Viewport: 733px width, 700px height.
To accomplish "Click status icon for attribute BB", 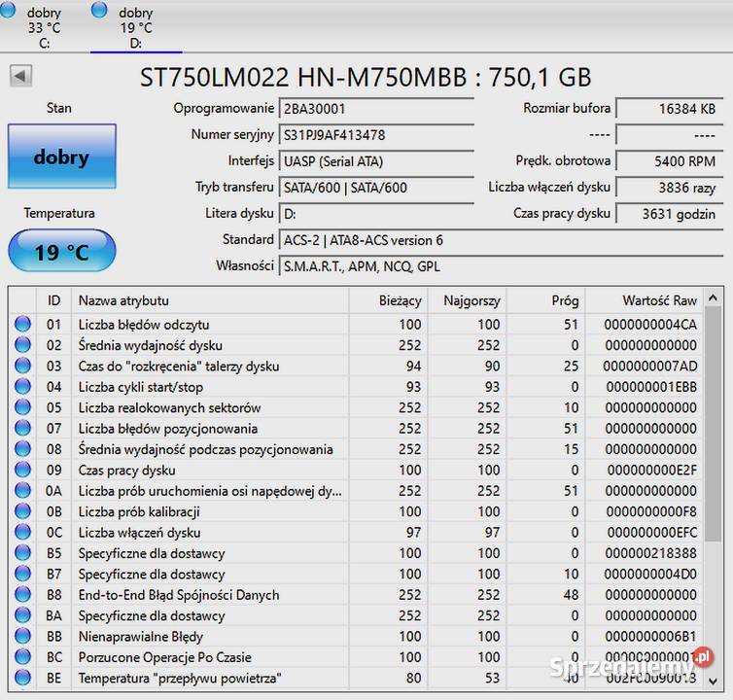I will coord(22,636).
